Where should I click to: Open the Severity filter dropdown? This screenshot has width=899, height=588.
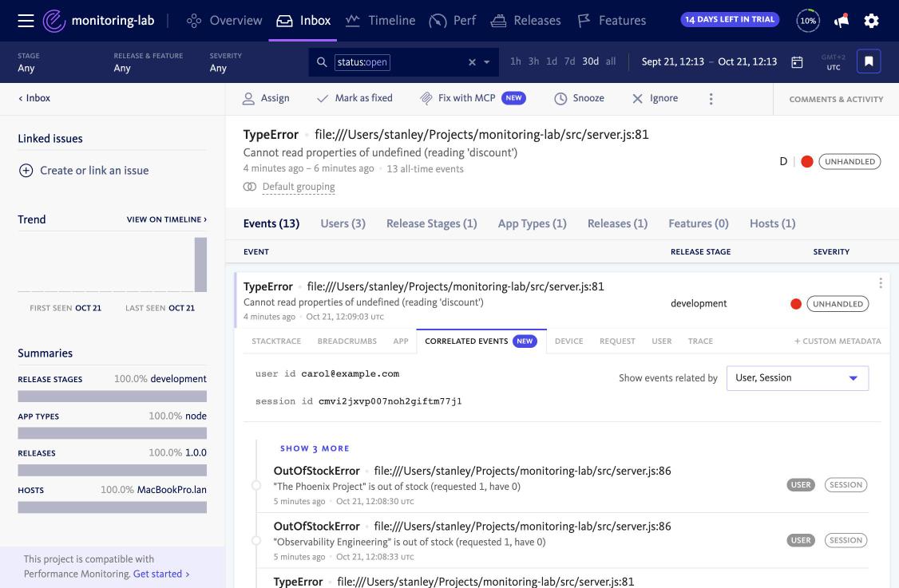pyautogui.click(x=225, y=62)
